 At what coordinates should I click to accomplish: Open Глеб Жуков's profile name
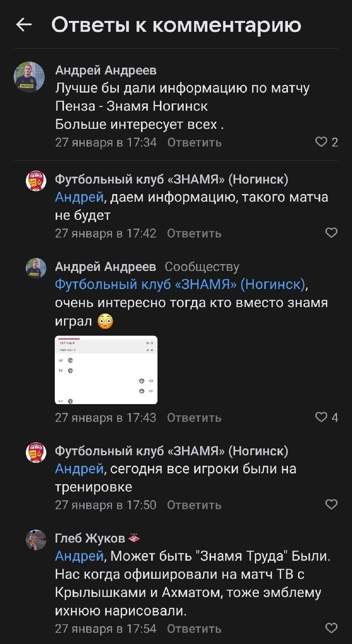(x=90, y=538)
